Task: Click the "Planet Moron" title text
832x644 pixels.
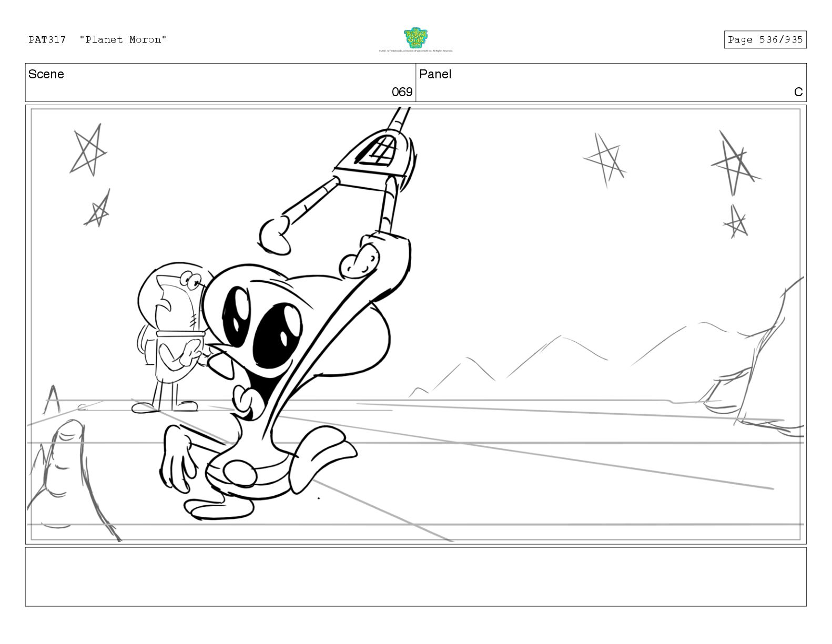Action: click(x=123, y=39)
